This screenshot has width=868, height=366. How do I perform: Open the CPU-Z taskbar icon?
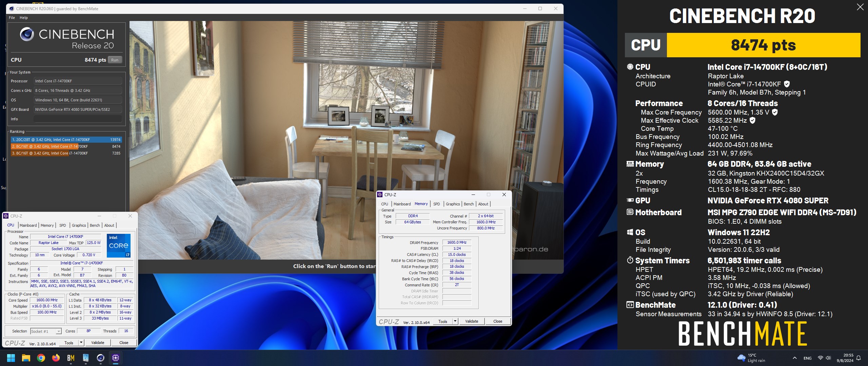tap(116, 358)
